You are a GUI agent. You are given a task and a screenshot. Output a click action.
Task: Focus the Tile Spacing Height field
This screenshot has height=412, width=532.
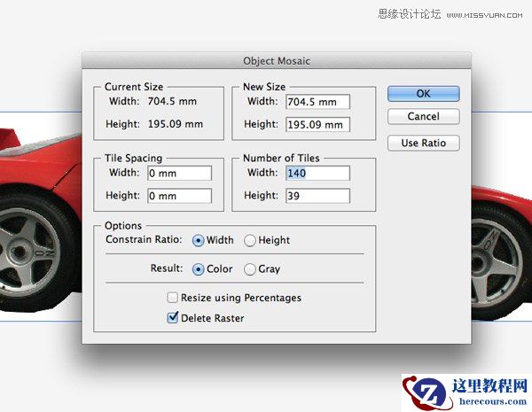(179, 196)
